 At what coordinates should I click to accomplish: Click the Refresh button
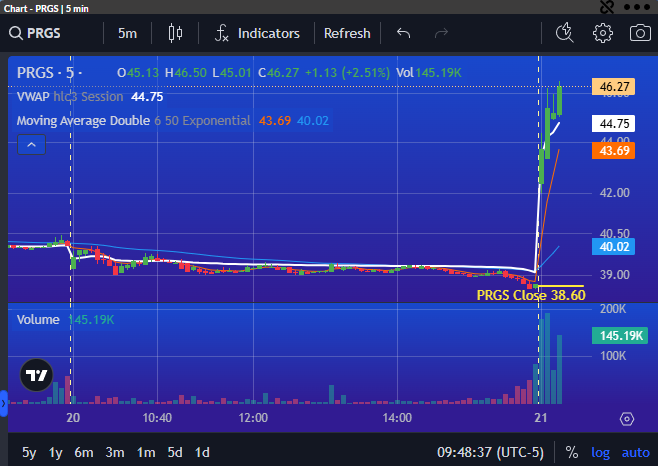coord(347,33)
